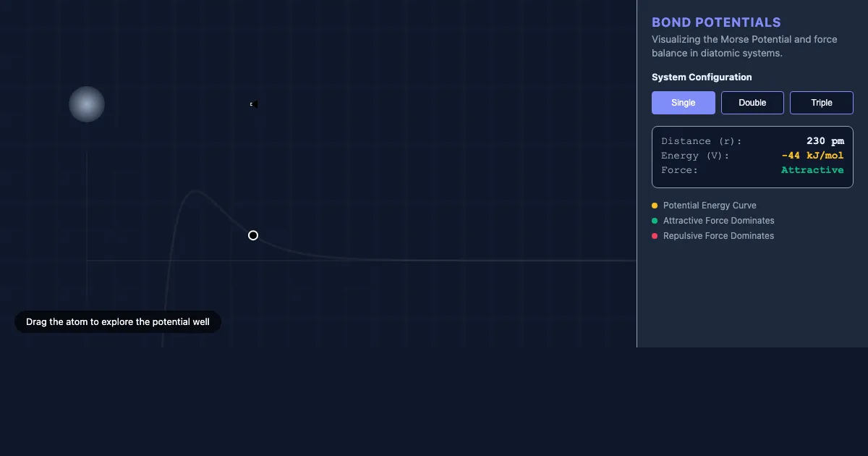868x456 pixels.
Task: Click the BOND POTENTIALS heading
Action: (x=717, y=22)
